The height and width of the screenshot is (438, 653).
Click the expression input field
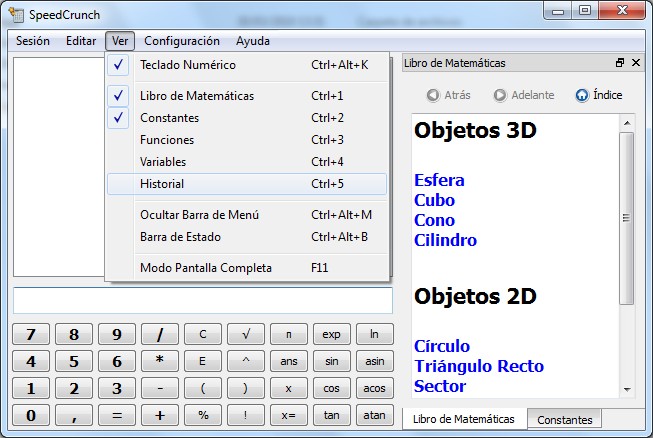[203, 300]
